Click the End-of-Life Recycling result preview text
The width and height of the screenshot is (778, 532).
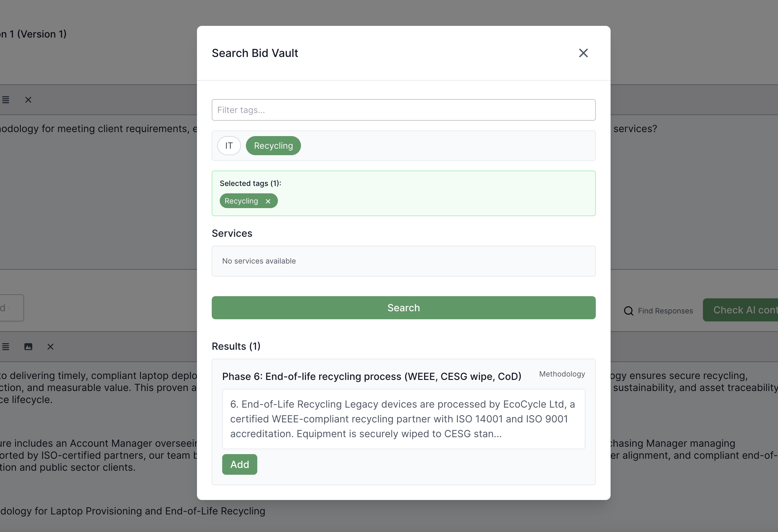403,419
